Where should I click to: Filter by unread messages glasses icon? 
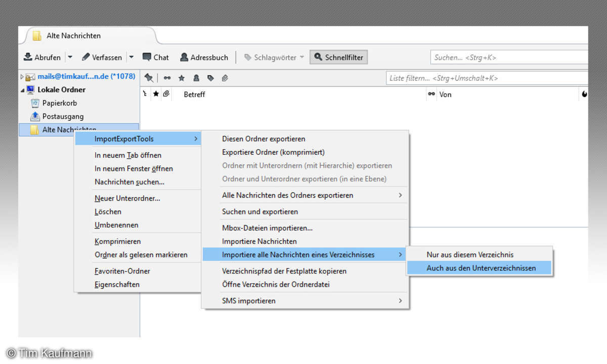pos(167,78)
